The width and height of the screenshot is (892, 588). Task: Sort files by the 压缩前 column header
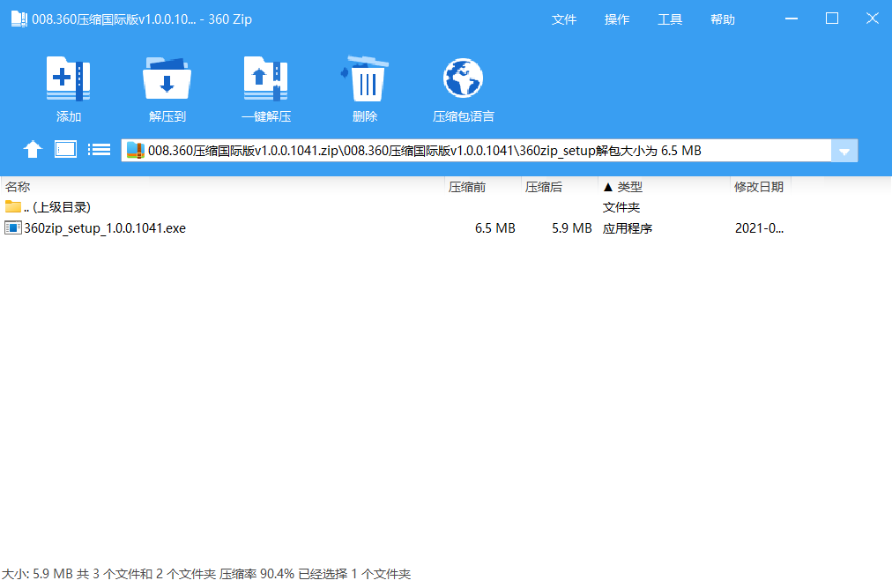467,186
